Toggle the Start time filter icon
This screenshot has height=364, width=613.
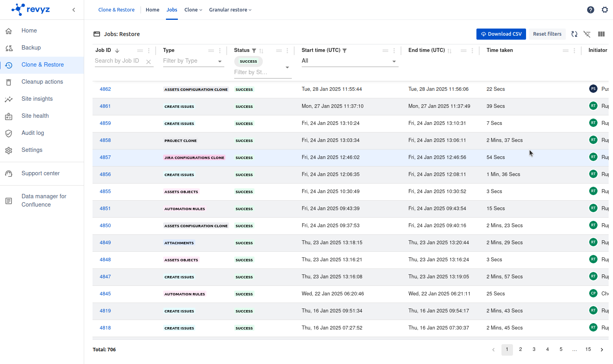[345, 51]
